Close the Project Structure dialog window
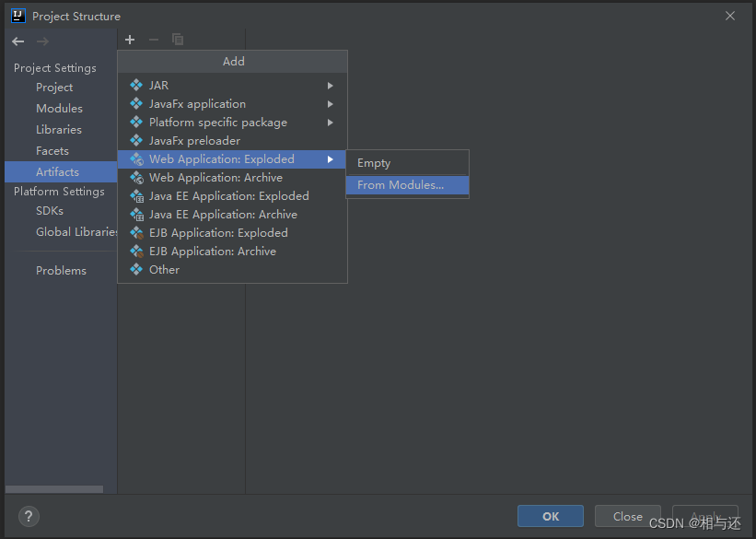This screenshot has width=756, height=539. [730, 16]
